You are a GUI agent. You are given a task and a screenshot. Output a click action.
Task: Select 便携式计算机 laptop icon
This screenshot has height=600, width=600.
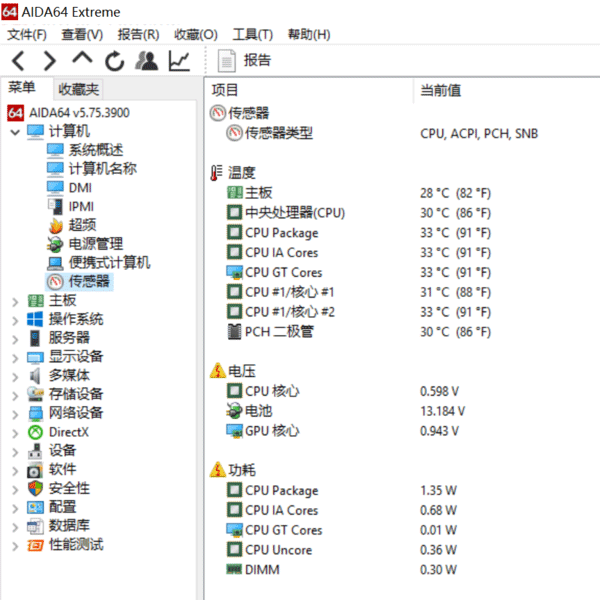[x=55, y=263]
